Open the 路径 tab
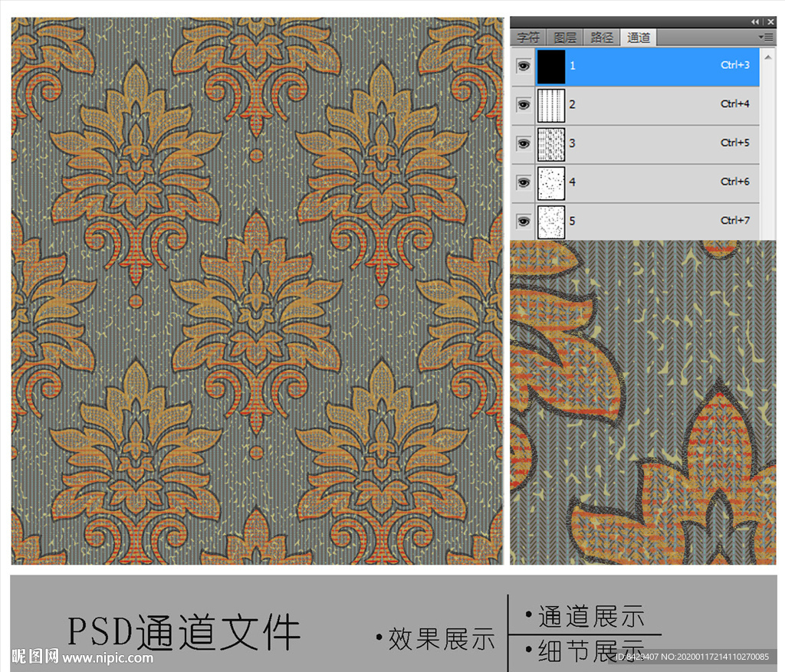The height and width of the screenshot is (672, 785). [x=602, y=38]
